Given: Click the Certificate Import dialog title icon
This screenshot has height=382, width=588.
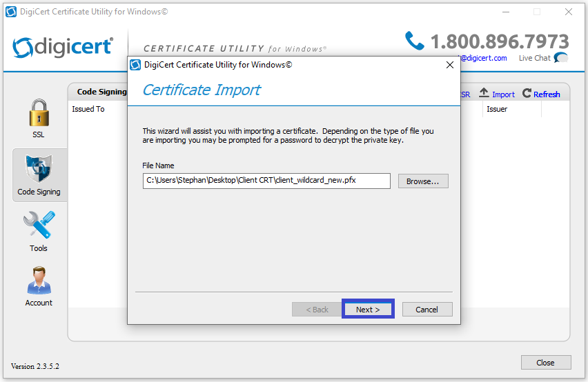Looking at the screenshot, I should (x=135, y=65).
